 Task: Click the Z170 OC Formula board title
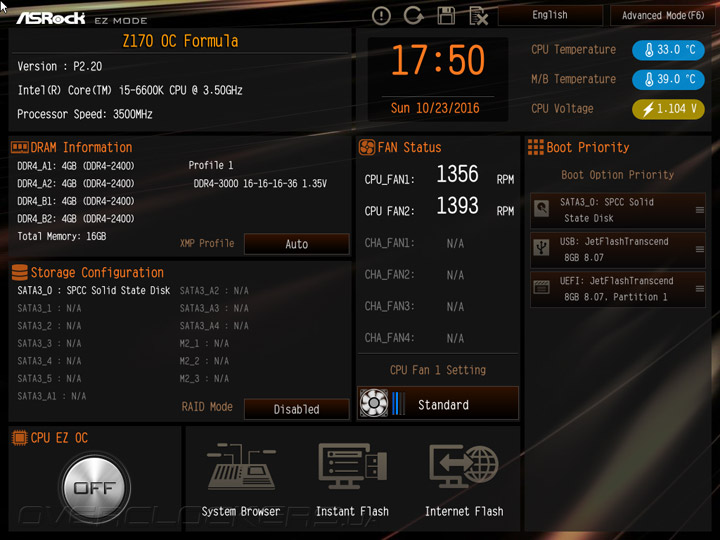pos(180,41)
